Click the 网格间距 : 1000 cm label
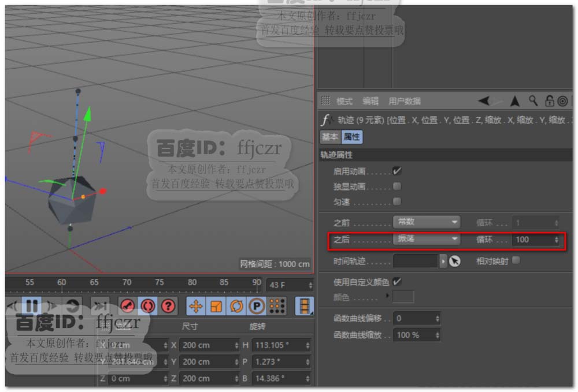 click(x=275, y=264)
